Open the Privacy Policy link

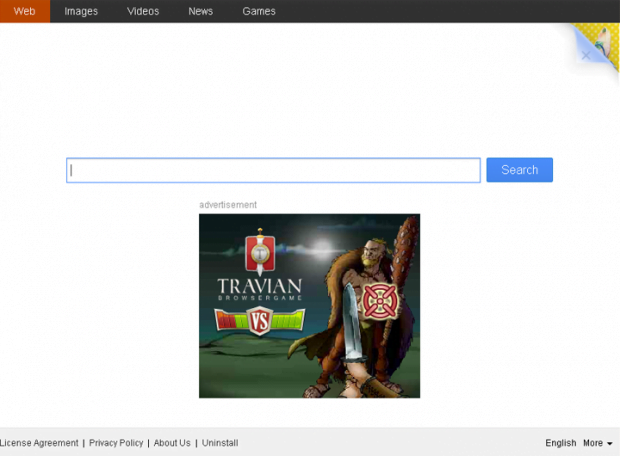coord(116,443)
